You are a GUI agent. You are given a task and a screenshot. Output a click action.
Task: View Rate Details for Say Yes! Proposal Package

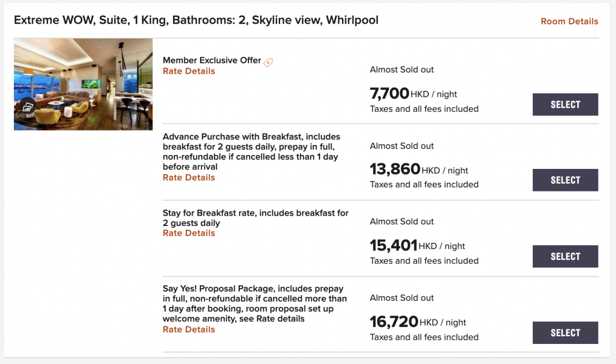click(x=189, y=330)
